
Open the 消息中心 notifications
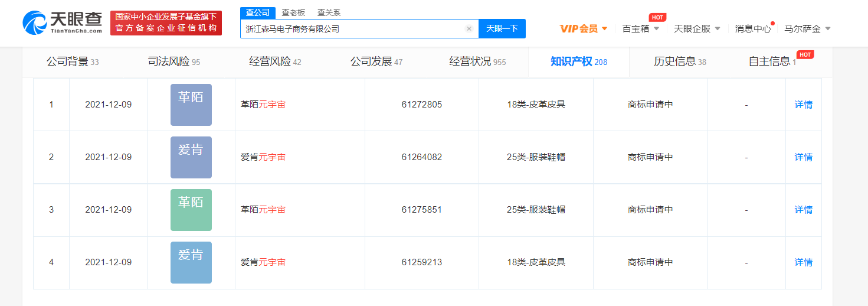click(752, 28)
